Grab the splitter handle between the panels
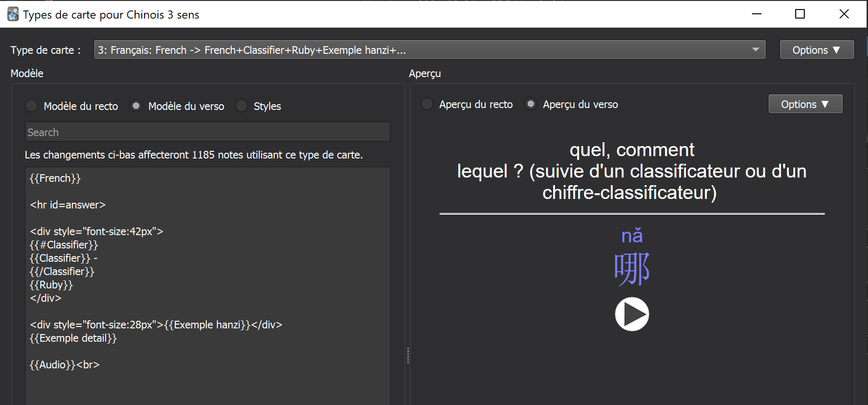 408,355
